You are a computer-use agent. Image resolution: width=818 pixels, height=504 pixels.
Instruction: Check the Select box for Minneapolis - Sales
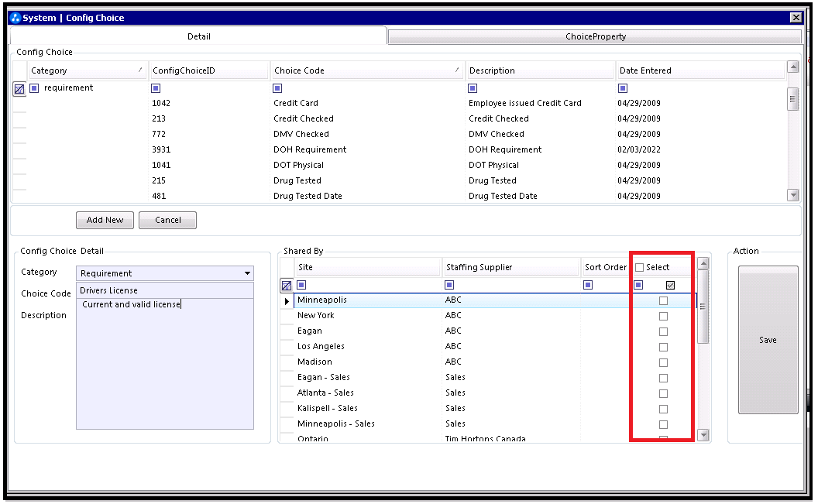[x=664, y=425]
